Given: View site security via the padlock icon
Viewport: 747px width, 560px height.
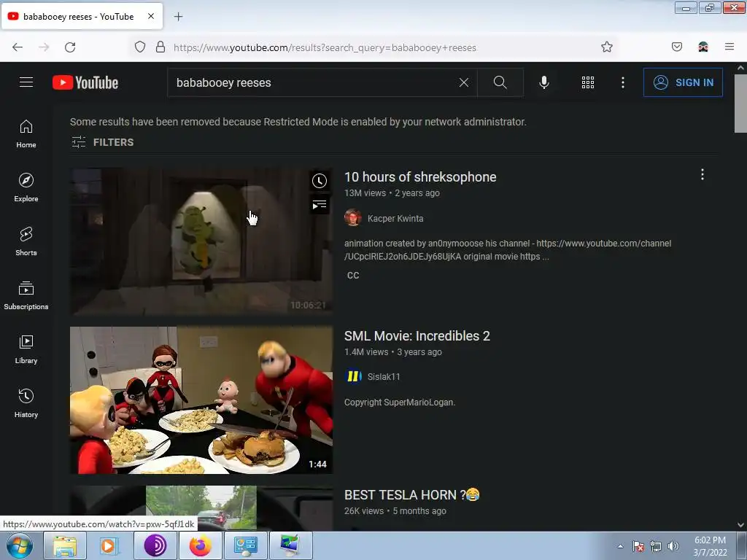Looking at the screenshot, I should pos(160,47).
